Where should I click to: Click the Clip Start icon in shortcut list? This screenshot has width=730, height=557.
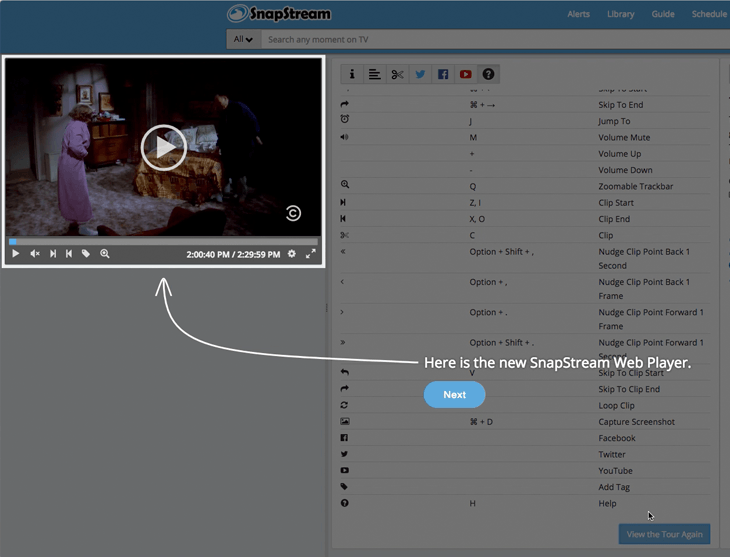point(343,202)
